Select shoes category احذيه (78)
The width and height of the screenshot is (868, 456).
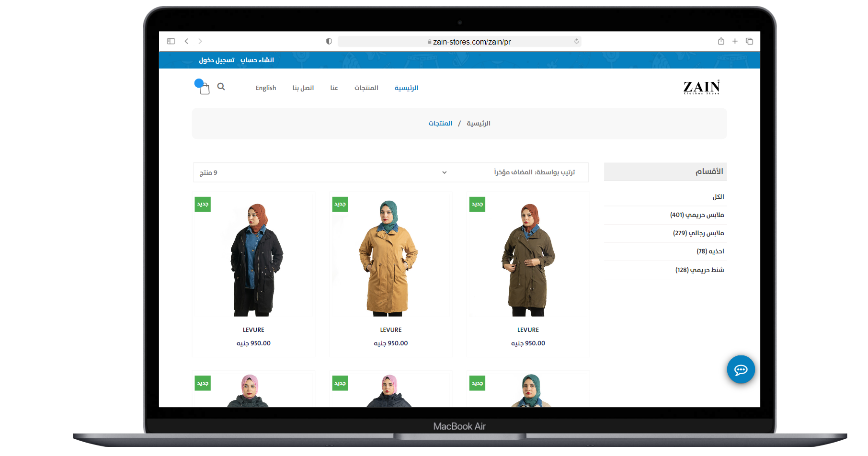click(710, 251)
